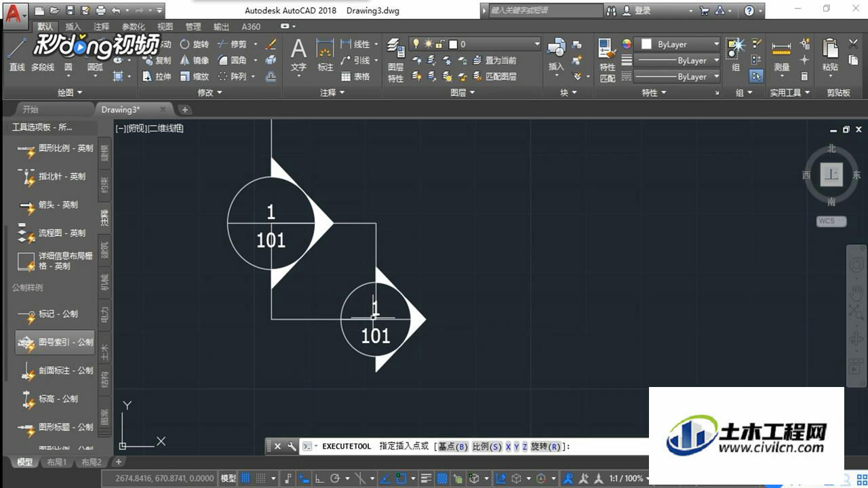Expand the 实用工具 (Utilities) panel
This screenshot has width=868, height=488.
pyautogui.click(x=790, y=92)
